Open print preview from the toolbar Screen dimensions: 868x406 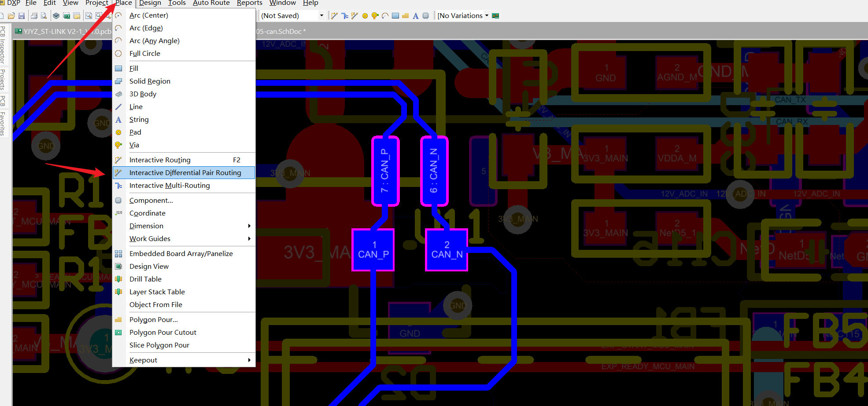click(x=44, y=16)
